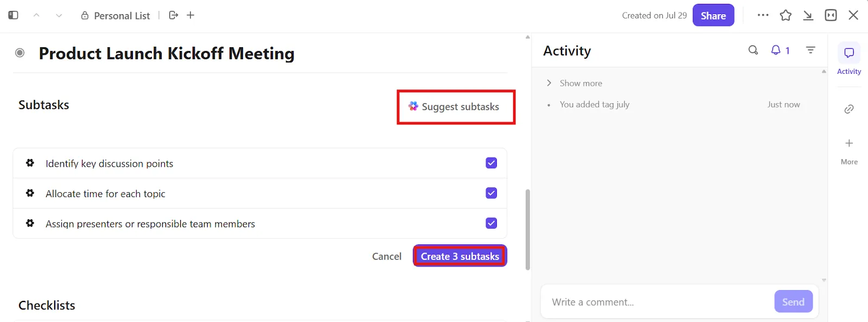Select the Activity tab in the right sidebar
The height and width of the screenshot is (322, 868).
(x=849, y=59)
